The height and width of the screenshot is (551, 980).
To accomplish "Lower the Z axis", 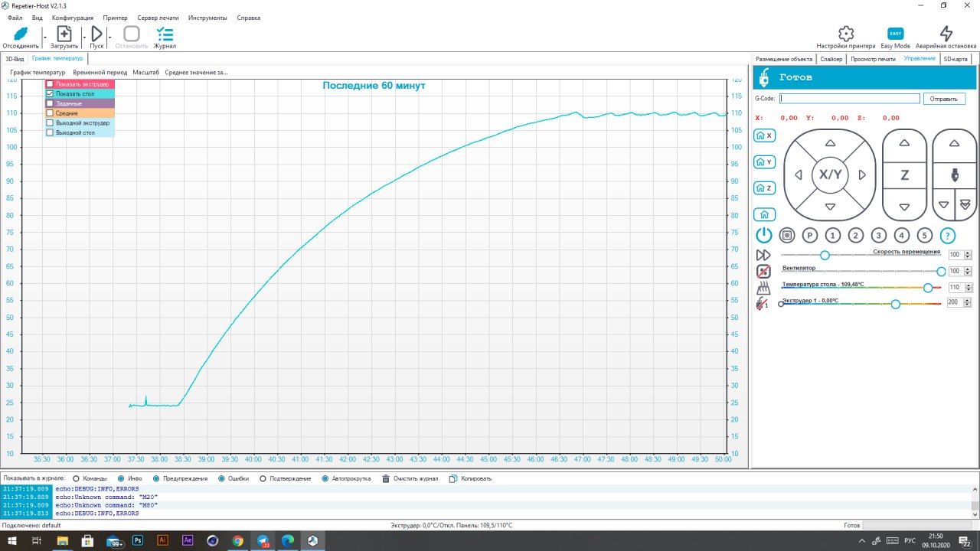I will click(904, 207).
